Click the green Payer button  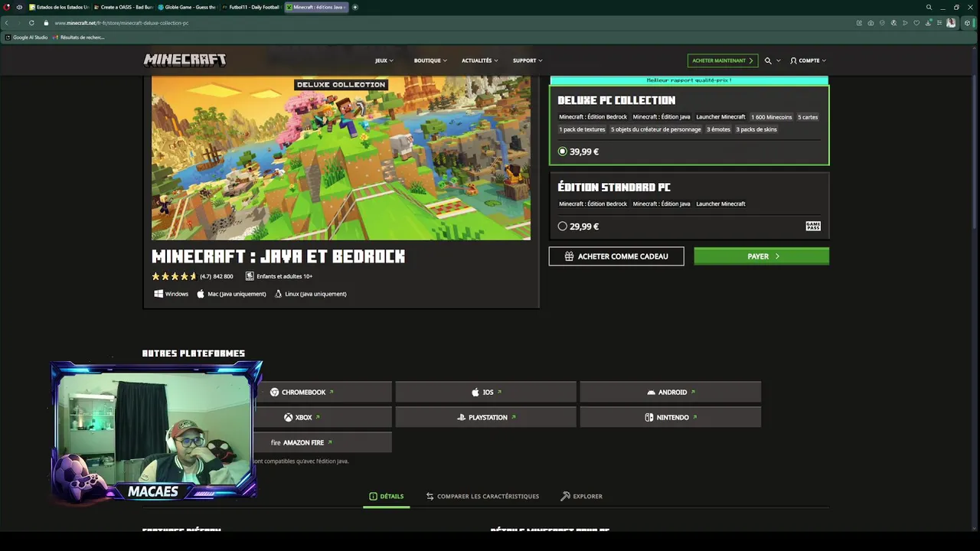[x=761, y=256]
